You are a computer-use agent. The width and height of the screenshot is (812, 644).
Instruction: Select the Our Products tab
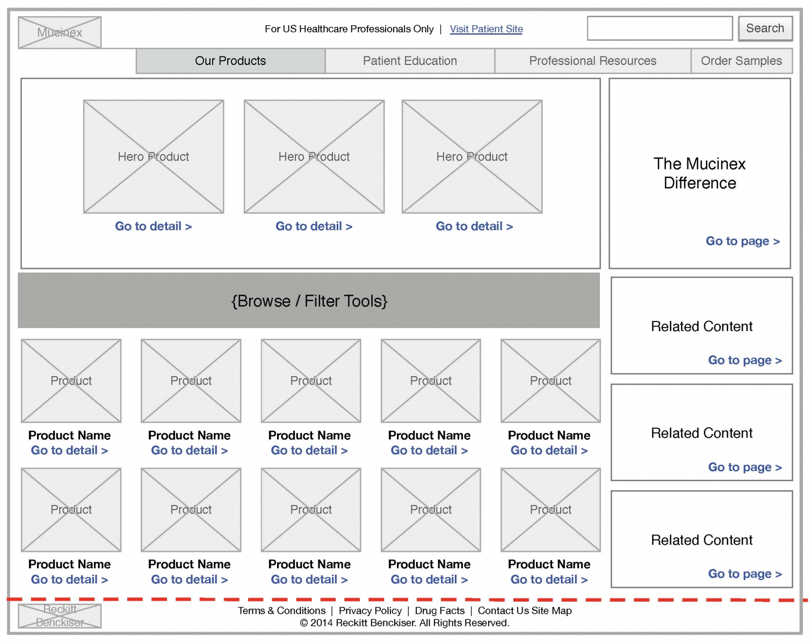pyautogui.click(x=230, y=61)
